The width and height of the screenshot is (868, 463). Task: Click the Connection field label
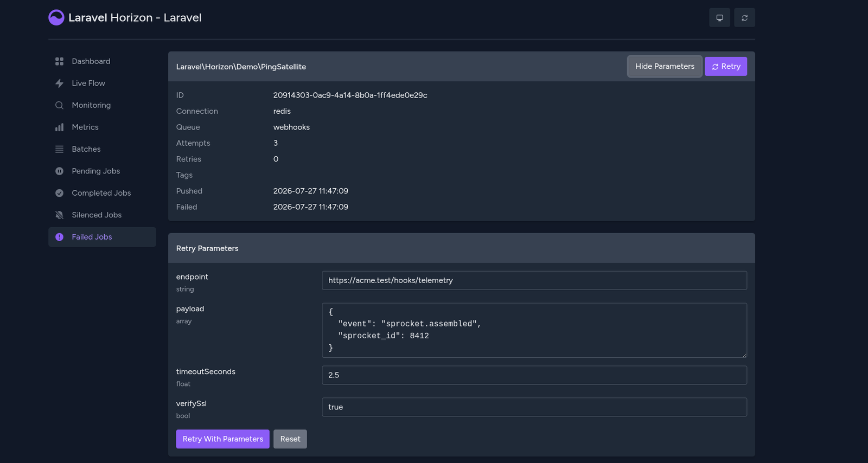pyautogui.click(x=197, y=111)
